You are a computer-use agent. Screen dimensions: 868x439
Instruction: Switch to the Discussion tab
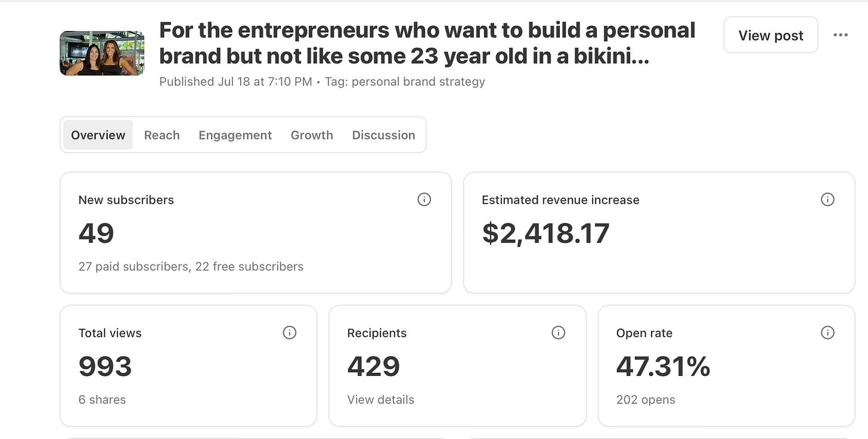click(383, 135)
